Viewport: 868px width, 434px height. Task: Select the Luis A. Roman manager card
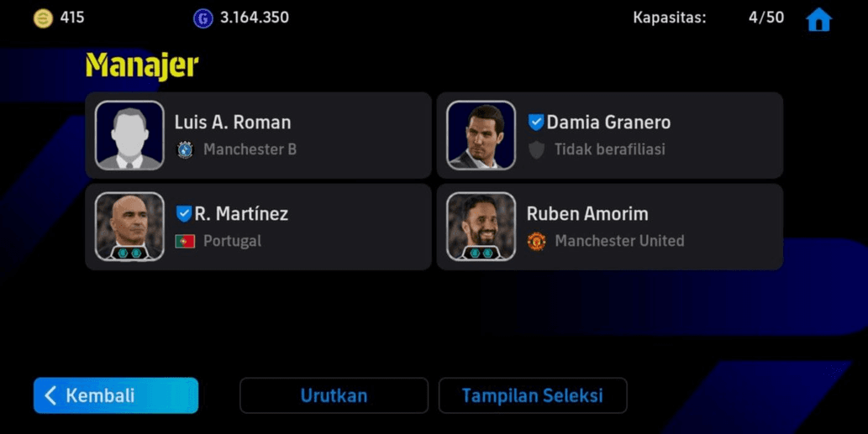coord(259,135)
